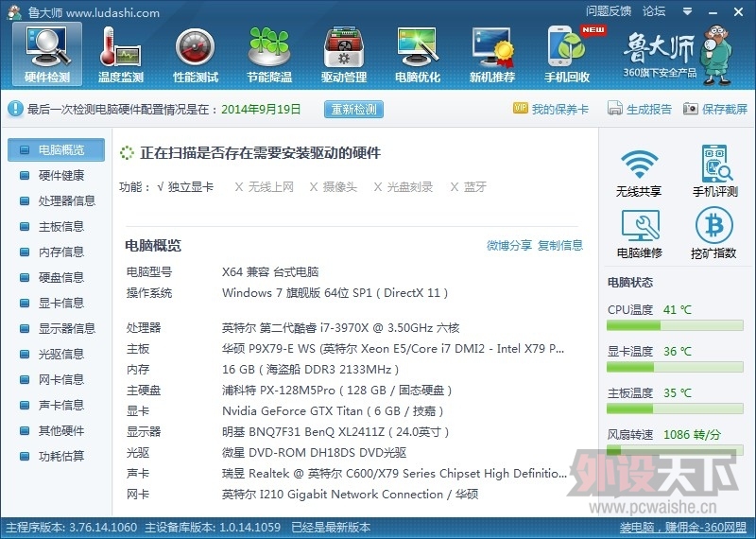Click the 显卡温度 progress bar
Viewport: 756px width, 539px height.
pos(675,367)
